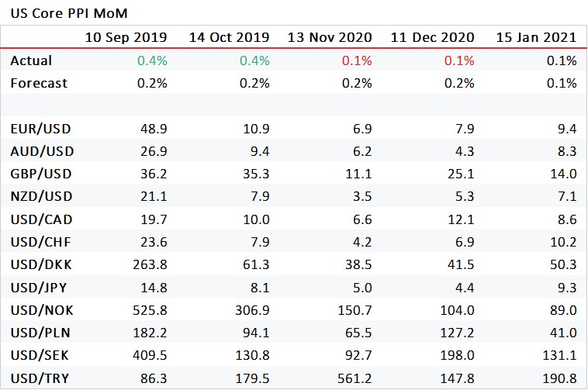The image size is (588, 390).
Task: Select the 10 Sep 2019 column header
Action: click(126, 37)
